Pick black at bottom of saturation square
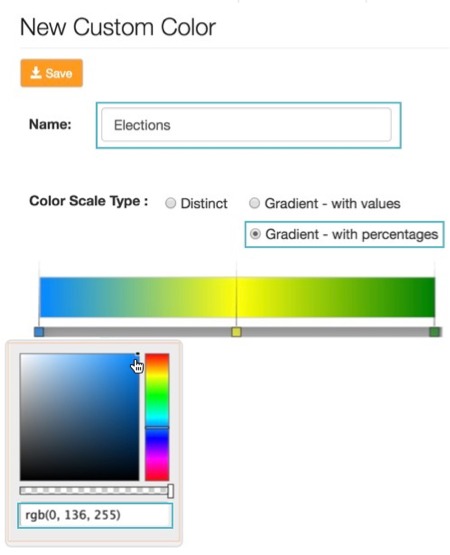450x555 pixels. 79,478
